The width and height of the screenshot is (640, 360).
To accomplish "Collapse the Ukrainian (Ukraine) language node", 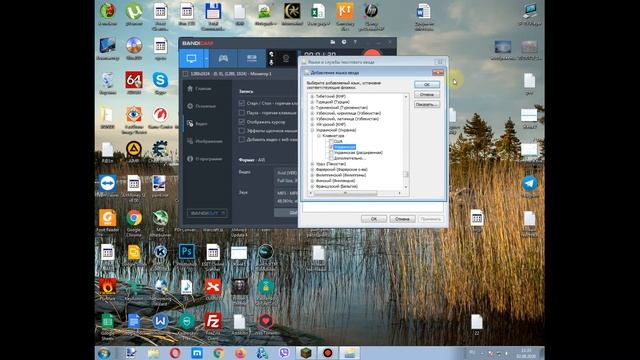I will pyautogui.click(x=312, y=130).
